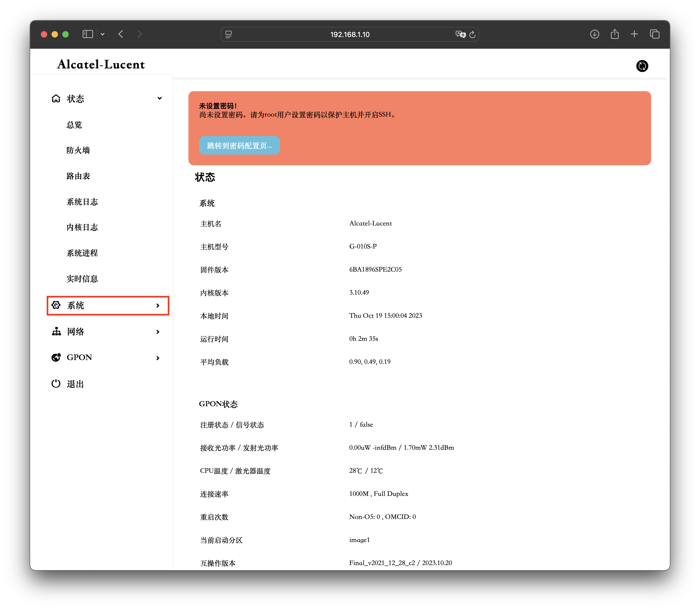
Task: Collapse the 状态 menu chevron
Action: (x=159, y=98)
